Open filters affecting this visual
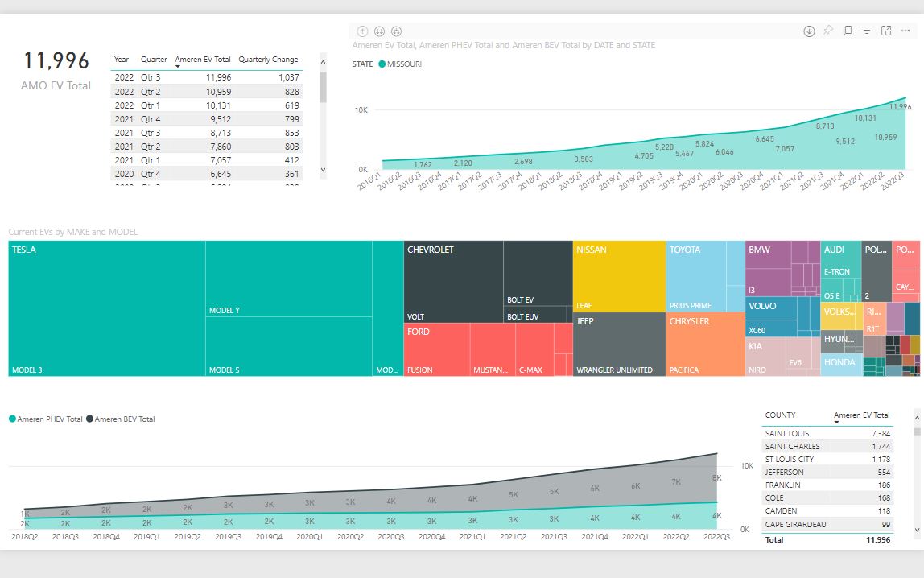 click(x=867, y=31)
